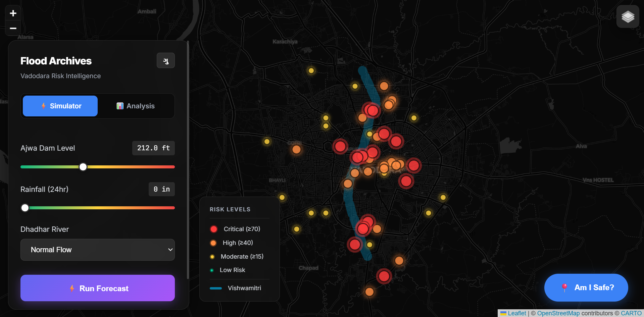
Task: Click the Am I Safe? button
Action: pyautogui.click(x=586, y=287)
